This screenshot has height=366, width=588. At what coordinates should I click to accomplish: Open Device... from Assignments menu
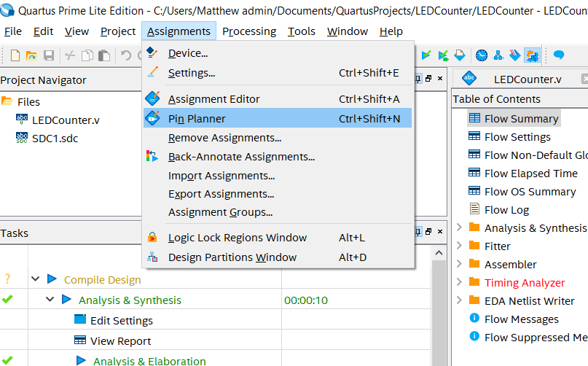278,53
